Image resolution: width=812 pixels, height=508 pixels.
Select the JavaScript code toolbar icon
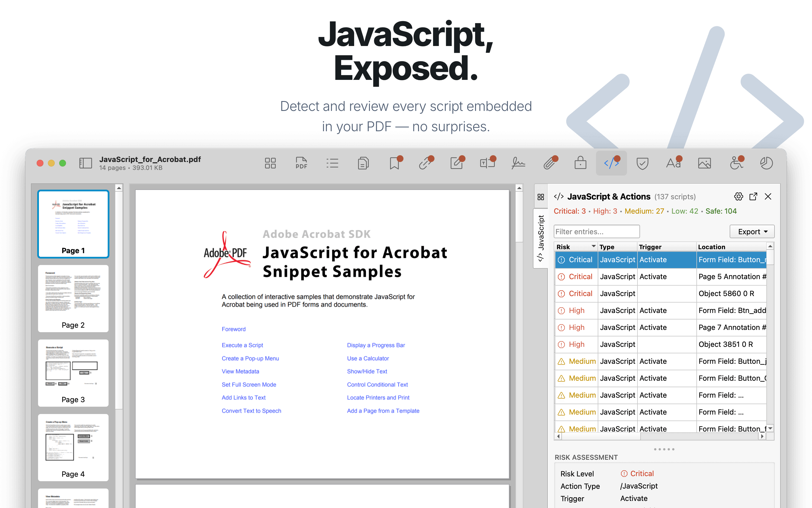point(611,163)
